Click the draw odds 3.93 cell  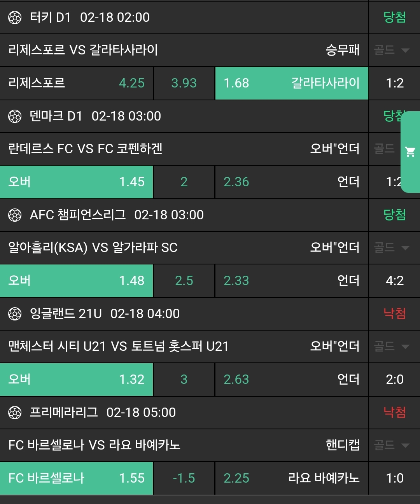point(184,83)
